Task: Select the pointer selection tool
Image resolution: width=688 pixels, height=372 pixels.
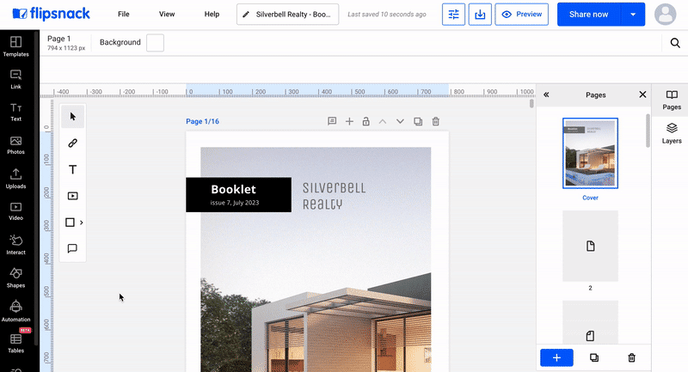Action: [x=72, y=117]
